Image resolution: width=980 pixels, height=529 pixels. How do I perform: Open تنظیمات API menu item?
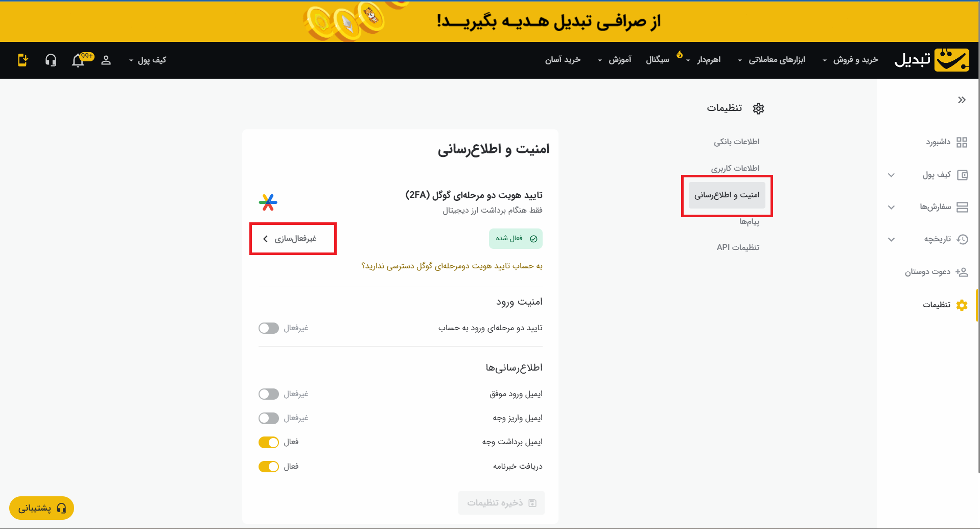point(738,247)
